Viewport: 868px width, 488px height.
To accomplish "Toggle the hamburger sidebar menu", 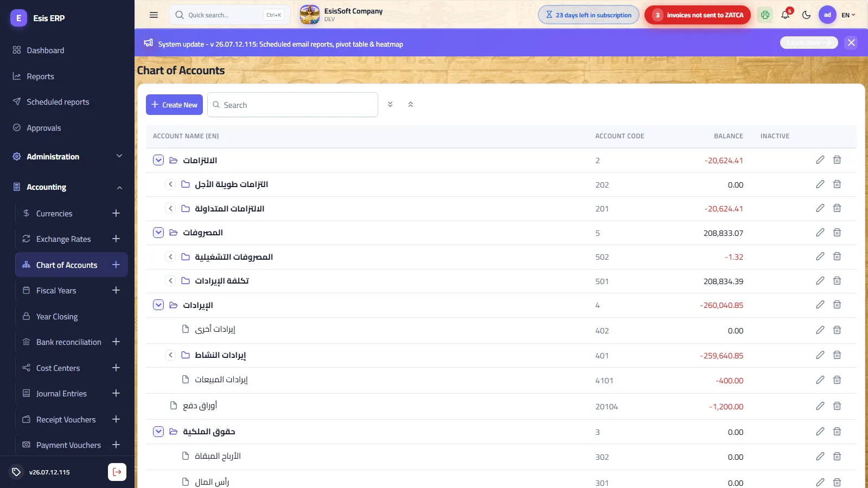I will click(x=154, y=15).
